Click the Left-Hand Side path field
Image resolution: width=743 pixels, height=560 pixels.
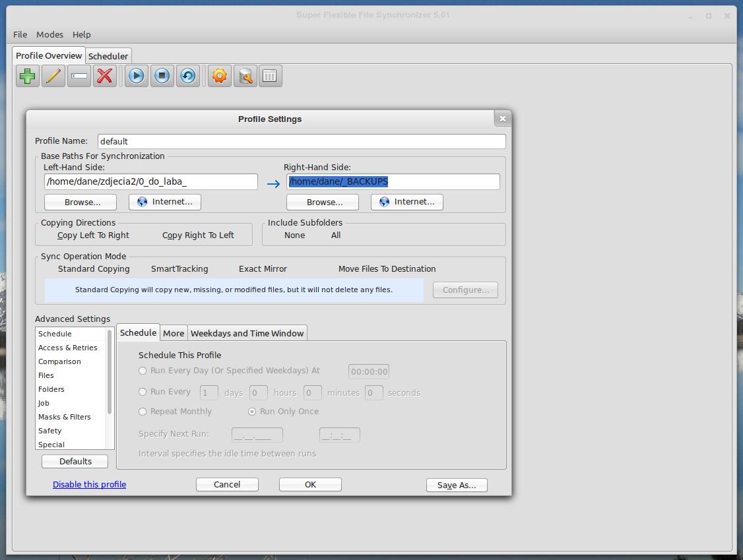click(x=150, y=181)
